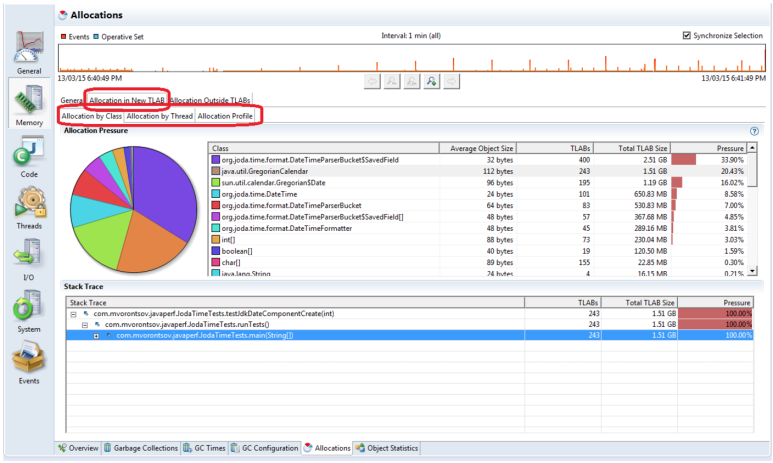The width and height of the screenshot is (773, 463).
Task: Open the GC Configuration tab
Action: 265,448
